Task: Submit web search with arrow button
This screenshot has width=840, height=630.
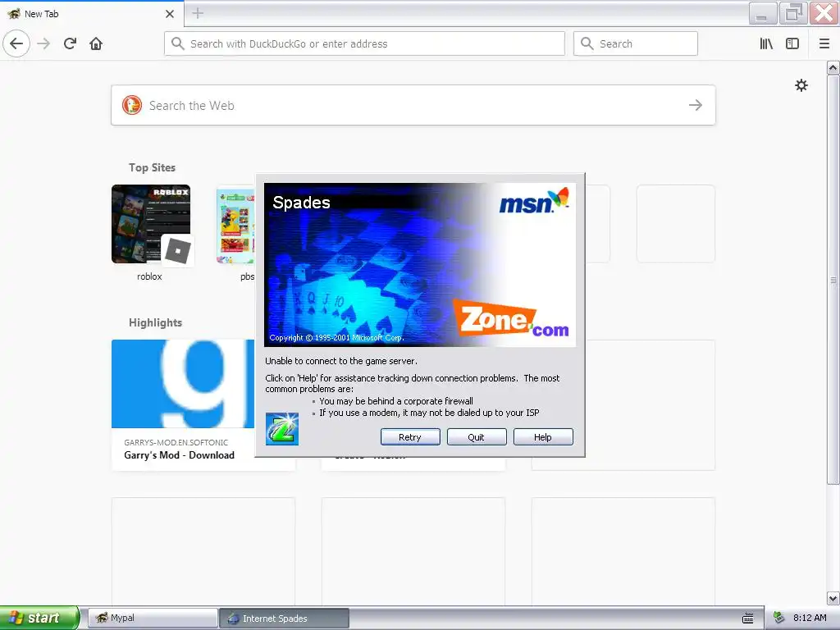Action: pyautogui.click(x=696, y=105)
